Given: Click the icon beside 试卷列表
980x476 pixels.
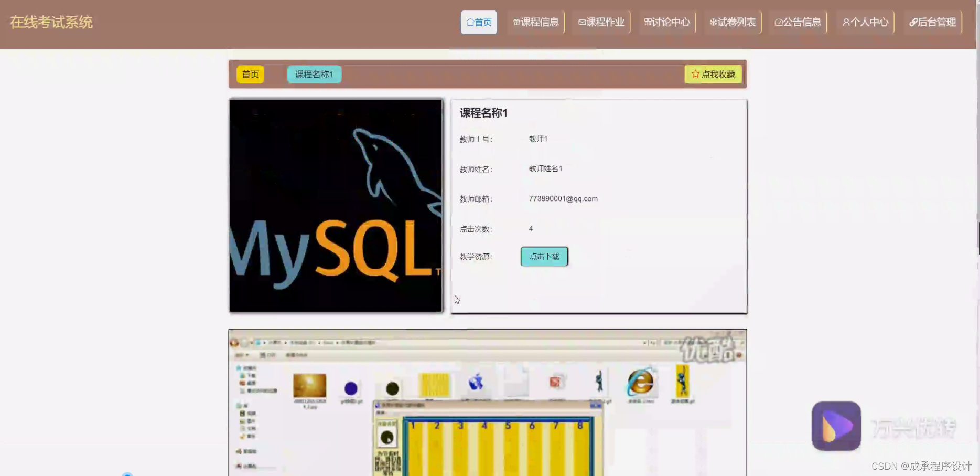Looking at the screenshot, I should (x=713, y=22).
